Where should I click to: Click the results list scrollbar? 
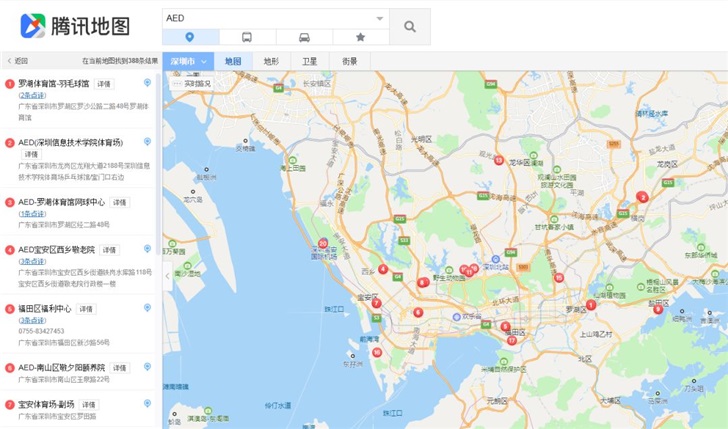[158, 162]
